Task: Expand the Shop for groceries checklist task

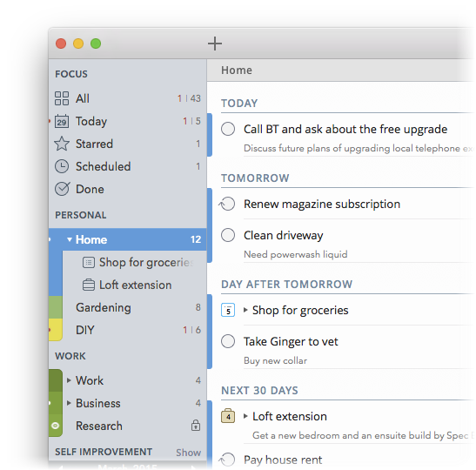Action: [x=245, y=310]
